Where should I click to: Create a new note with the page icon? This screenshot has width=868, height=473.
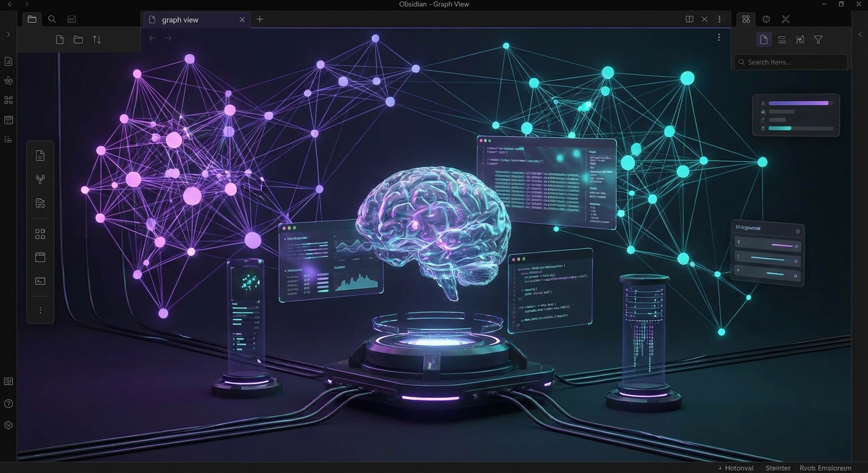(x=60, y=39)
